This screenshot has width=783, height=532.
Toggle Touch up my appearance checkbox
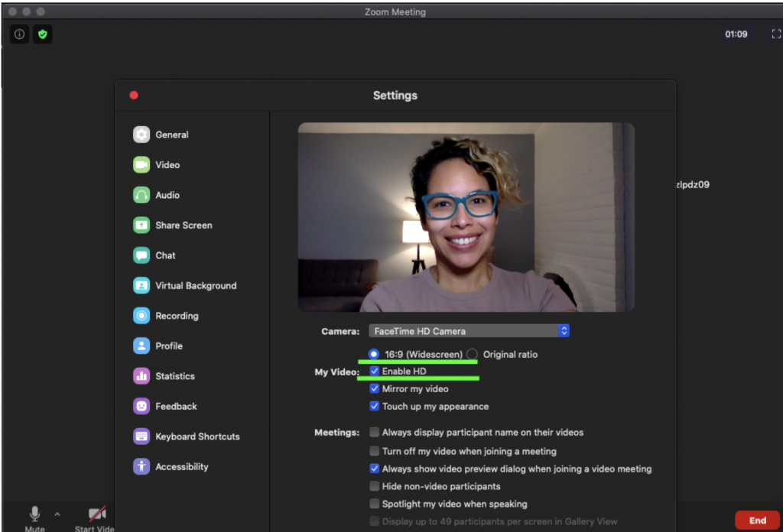374,406
